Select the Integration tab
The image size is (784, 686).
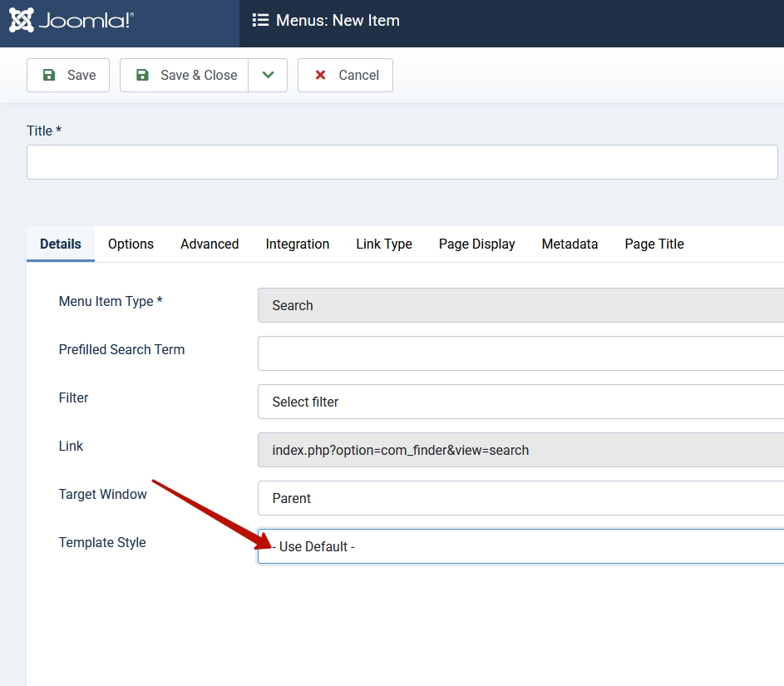tap(298, 244)
